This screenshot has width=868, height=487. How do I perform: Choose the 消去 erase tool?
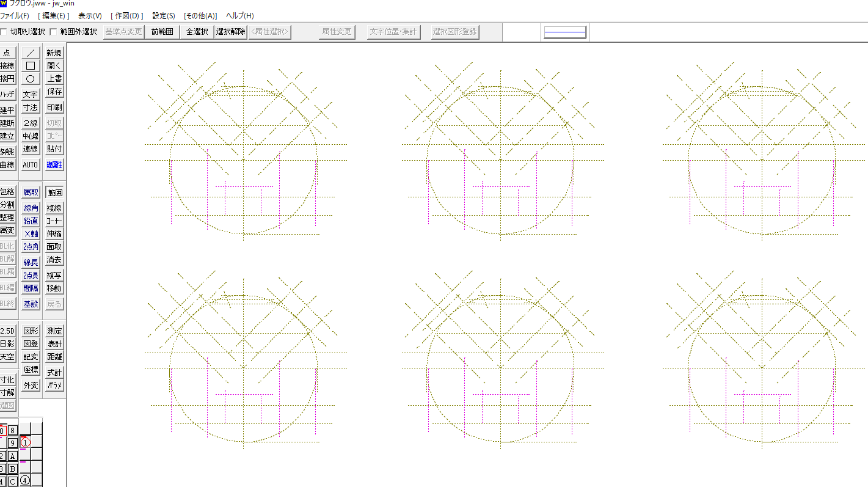[x=54, y=260]
